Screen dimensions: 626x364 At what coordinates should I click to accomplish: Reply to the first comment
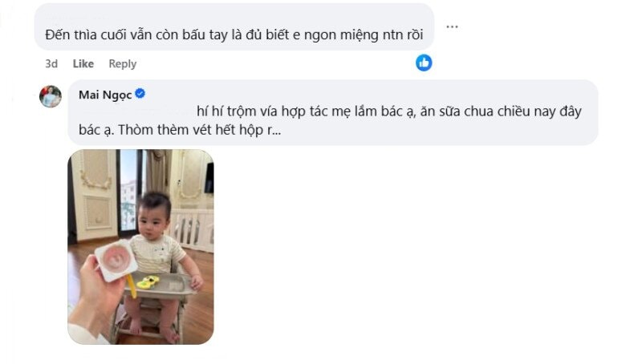tap(123, 63)
